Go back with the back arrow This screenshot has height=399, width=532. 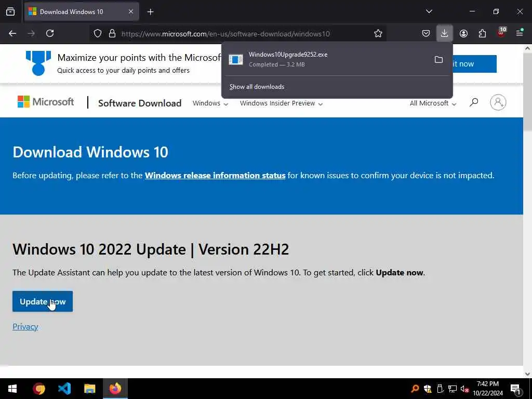(12, 33)
